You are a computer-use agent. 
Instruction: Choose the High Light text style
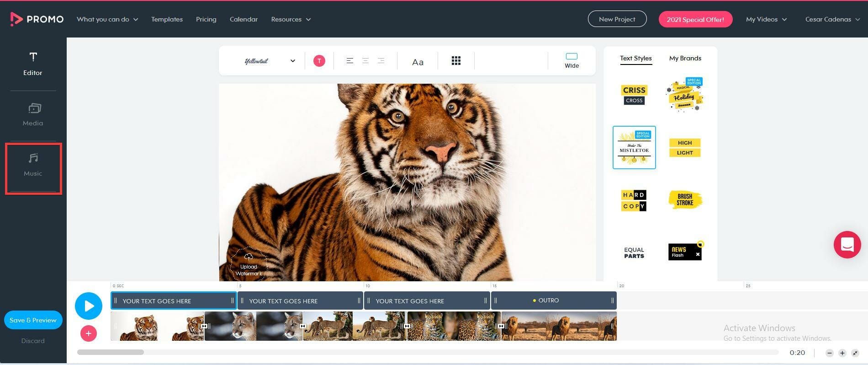(684, 147)
